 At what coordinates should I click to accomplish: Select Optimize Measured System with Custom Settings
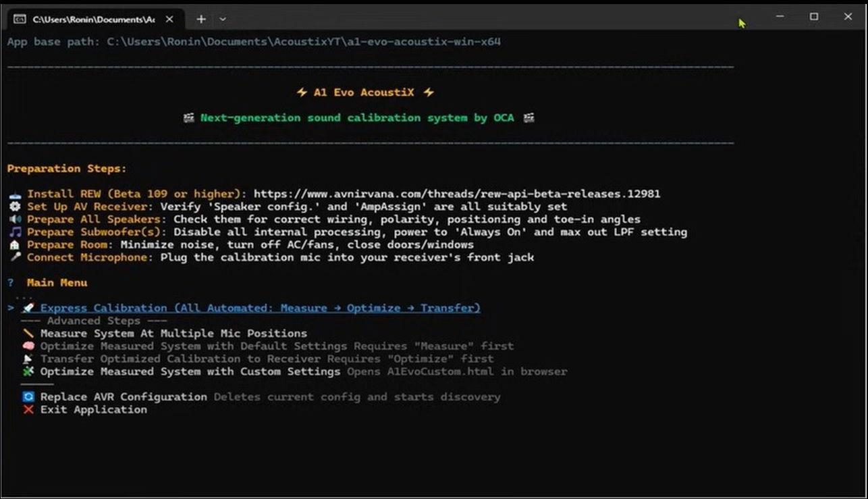[190, 371]
